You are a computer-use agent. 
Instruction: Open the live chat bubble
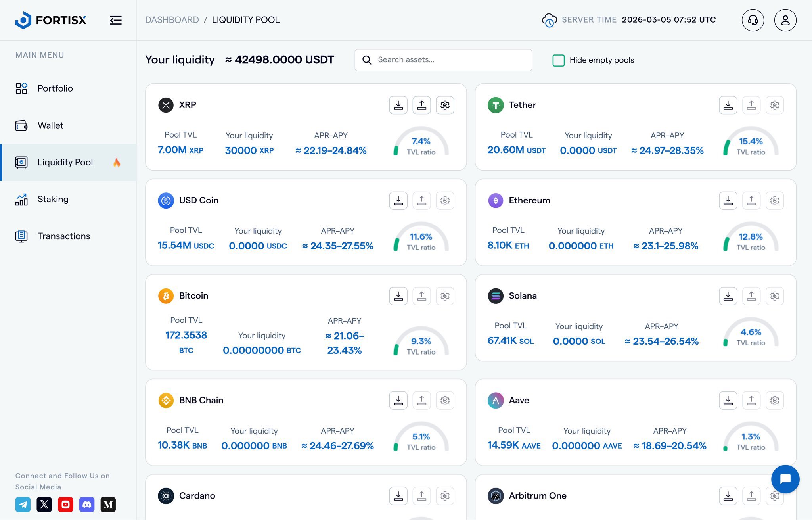pyautogui.click(x=785, y=479)
